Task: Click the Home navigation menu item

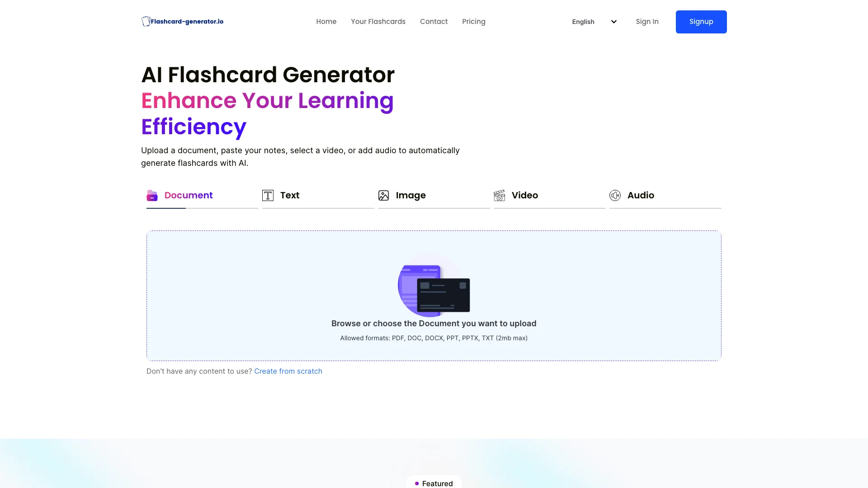Action: (325, 21)
